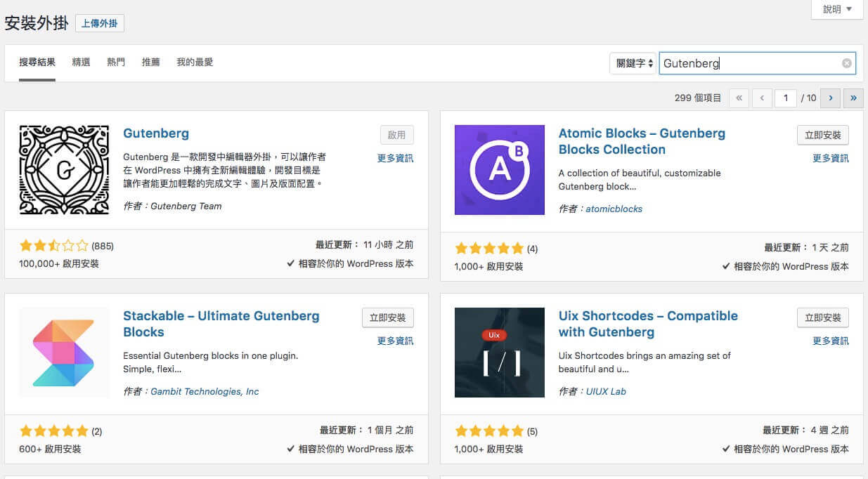The image size is (868, 479).
Task: Open Uix Shortcodes – Compatible with Gutenberg title
Action: pos(648,324)
